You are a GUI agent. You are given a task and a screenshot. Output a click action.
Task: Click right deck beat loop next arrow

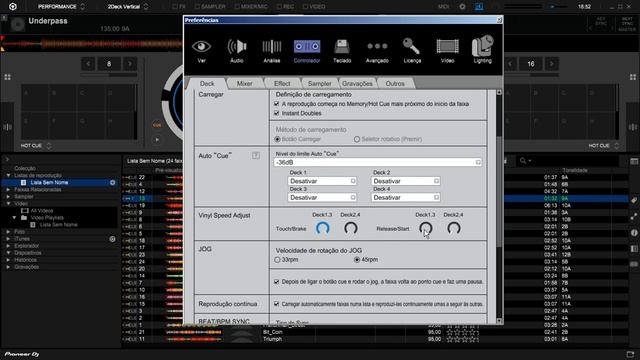click(551, 64)
